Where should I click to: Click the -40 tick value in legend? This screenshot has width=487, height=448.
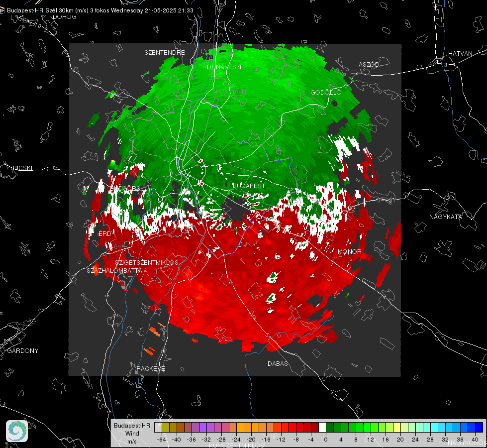click(177, 440)
